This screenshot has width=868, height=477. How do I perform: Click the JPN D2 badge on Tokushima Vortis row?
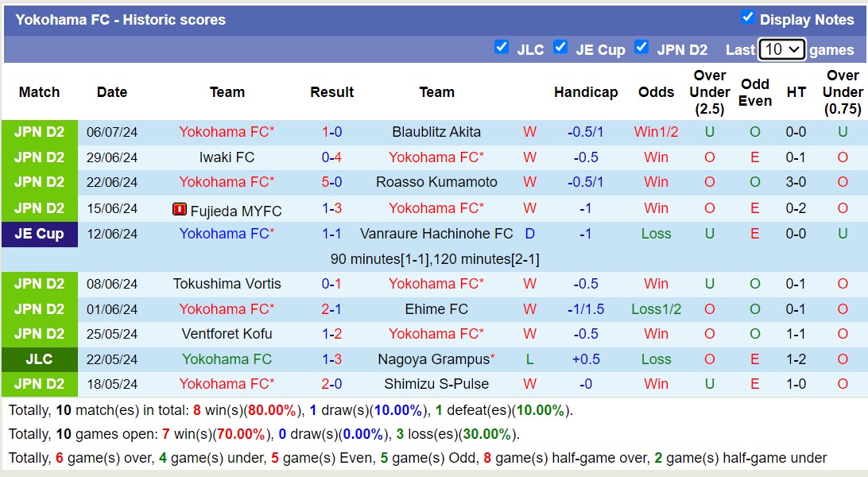tap(39, 283)
